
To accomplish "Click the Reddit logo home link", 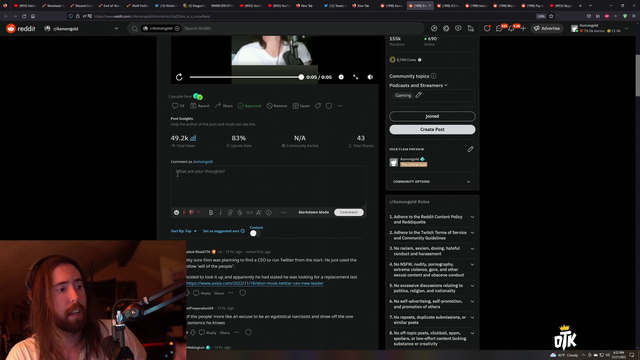I will [x=21, y=29].
